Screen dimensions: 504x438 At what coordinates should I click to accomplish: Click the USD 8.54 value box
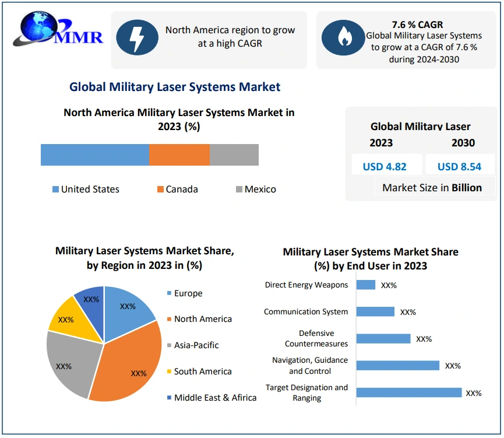click(x=459, y=166)
